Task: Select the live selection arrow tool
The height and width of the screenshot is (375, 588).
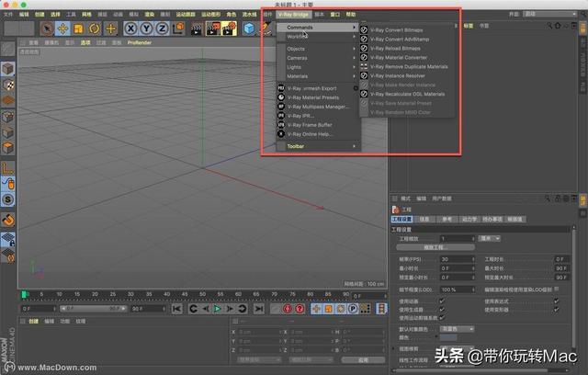Action: (47, 28)
